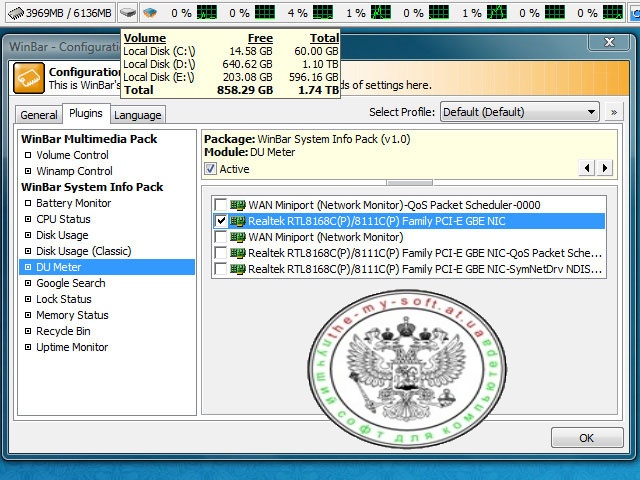Select CPU Status in the plugin list
This screenshot has height=480, width=640.
[x=63, y=219]
